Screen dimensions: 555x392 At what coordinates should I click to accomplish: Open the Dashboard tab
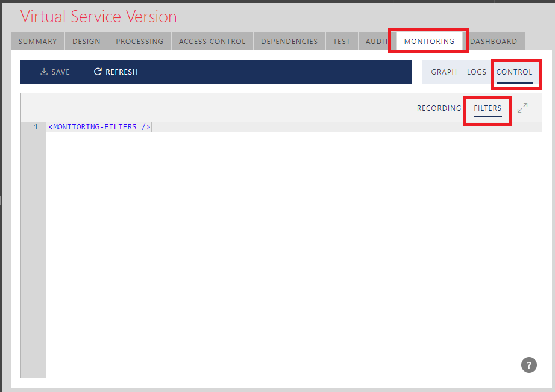494,42
